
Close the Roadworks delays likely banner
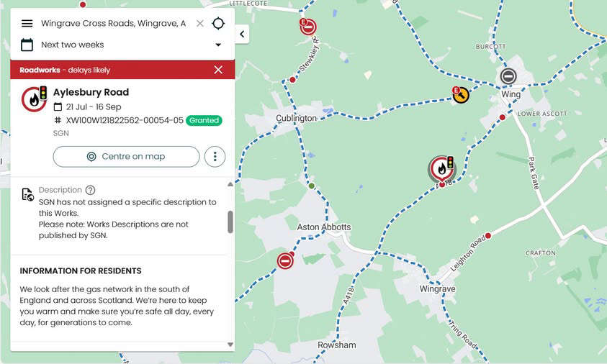pyautogui.click(x=218, y=70)
